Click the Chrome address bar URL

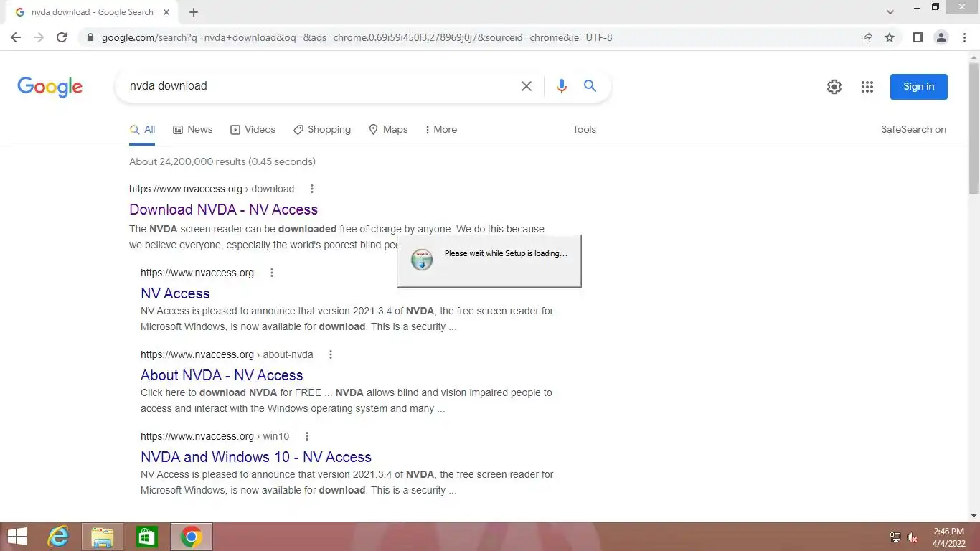[x=357, y=37]
